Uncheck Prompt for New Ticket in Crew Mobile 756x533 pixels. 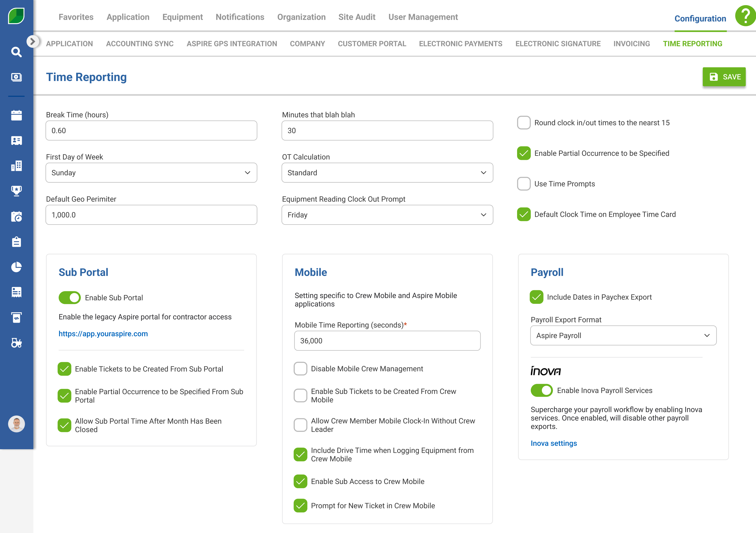pyautogui.click(x=301, y=506)
